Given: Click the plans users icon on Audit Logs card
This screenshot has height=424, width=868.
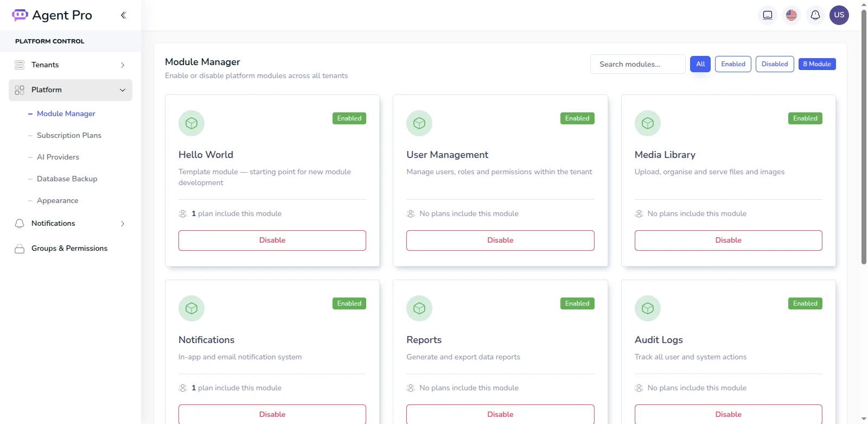Looking at the screenshot, I should pos(639,388).
